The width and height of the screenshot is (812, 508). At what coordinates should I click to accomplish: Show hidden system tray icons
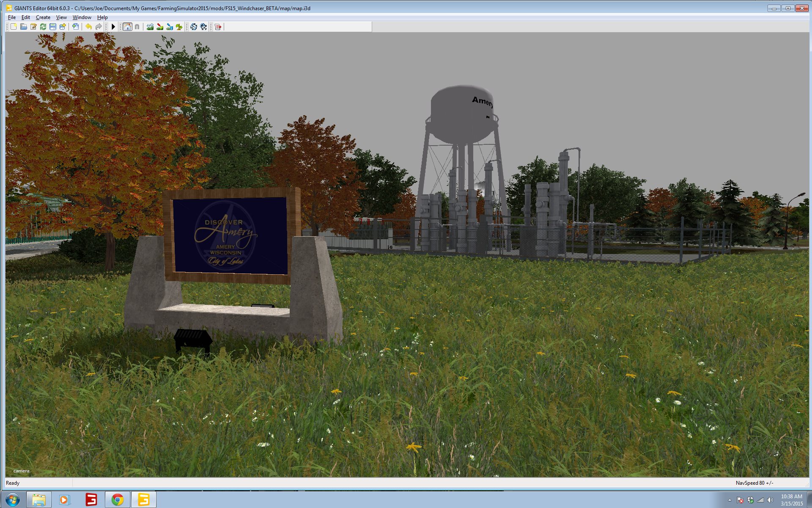(x=730, y=500)
